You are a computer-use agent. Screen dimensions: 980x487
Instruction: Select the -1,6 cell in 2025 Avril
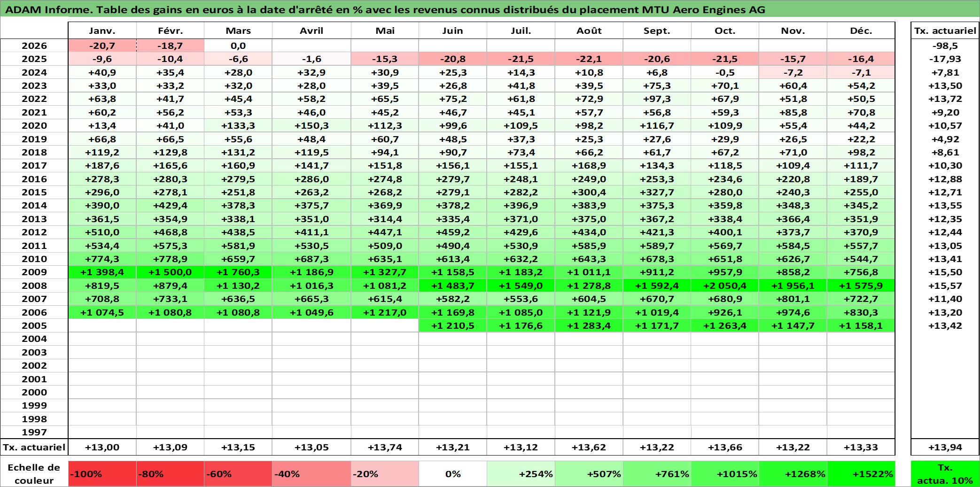click(x=311, y=59)
